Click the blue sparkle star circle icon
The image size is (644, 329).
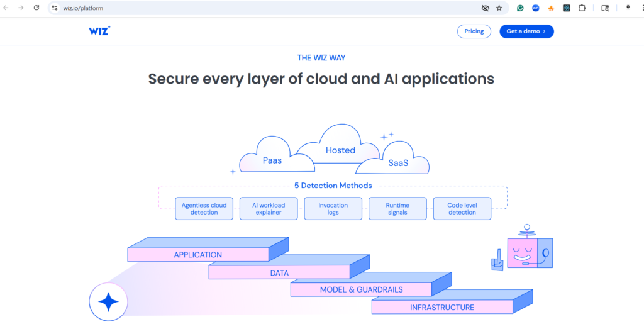pos(108,303)
